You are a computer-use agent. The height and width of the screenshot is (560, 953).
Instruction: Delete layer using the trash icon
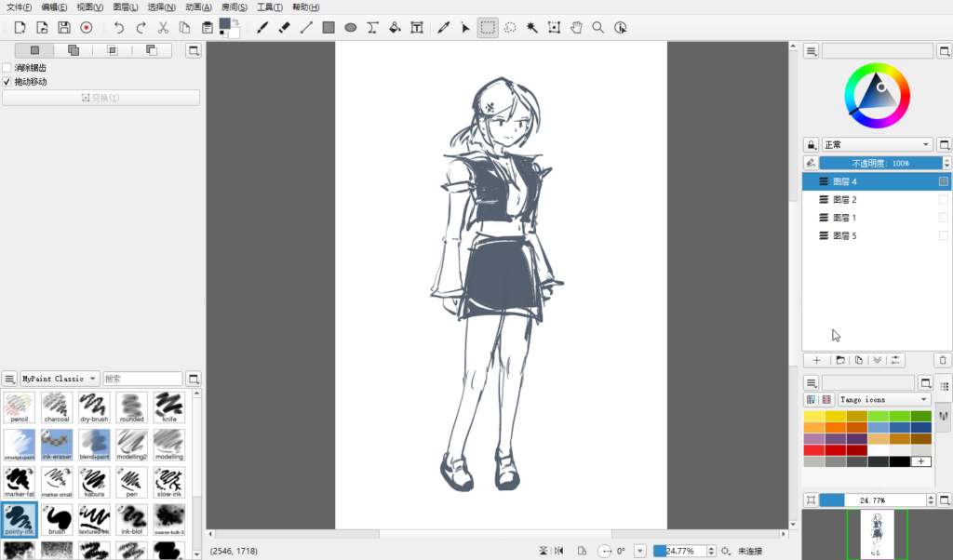[x=943, y=360]
